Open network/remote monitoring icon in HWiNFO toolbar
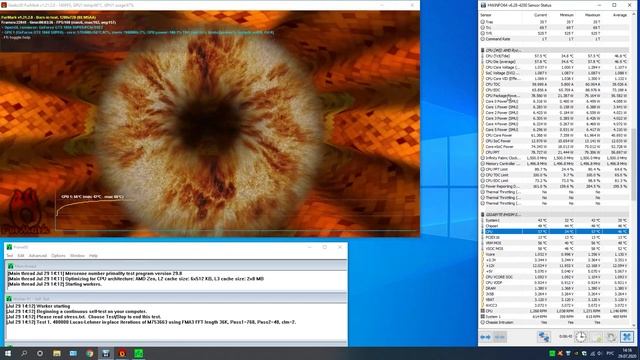 pos(544,337)
